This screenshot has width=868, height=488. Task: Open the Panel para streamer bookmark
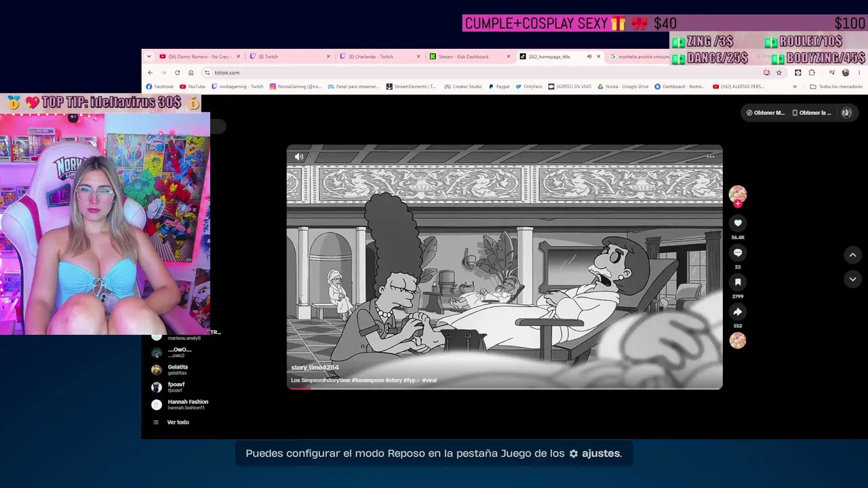(x=354, y=87)
